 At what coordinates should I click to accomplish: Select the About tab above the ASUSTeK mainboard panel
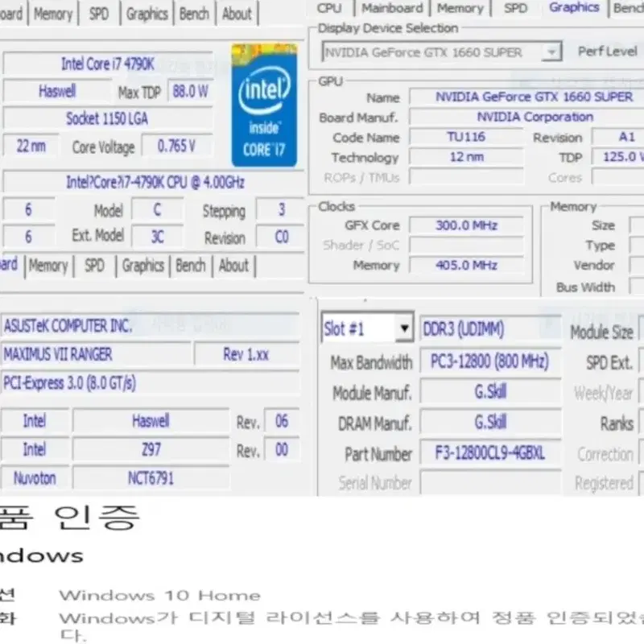pyautogui.click(x=233, y=266)
